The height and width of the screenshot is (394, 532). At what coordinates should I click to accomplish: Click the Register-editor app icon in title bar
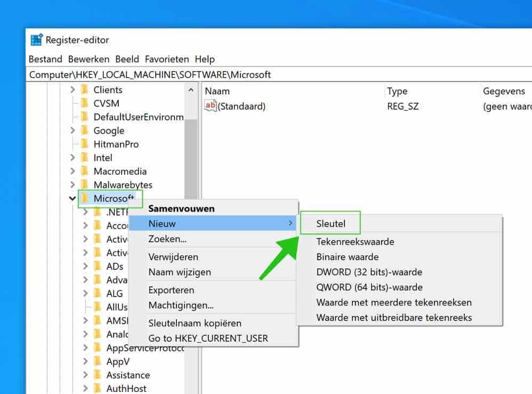point(37,39)
